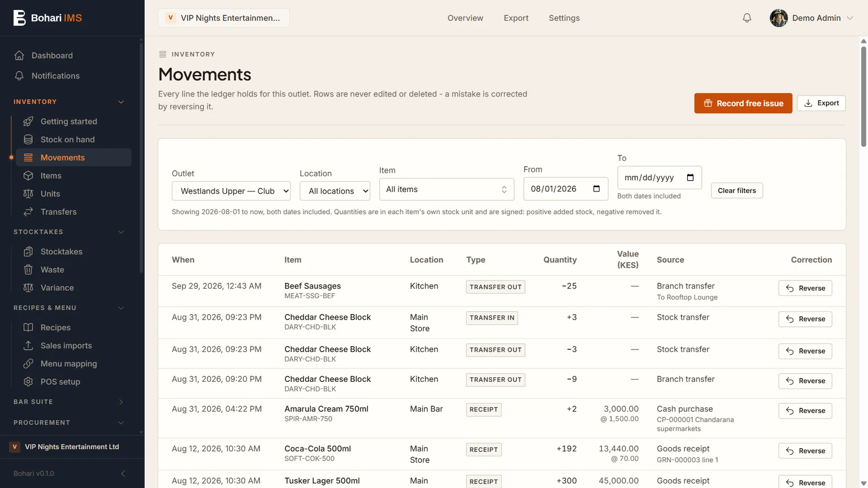Click the 13,440.00 value in Coca-Cola row

click(619, 448)
